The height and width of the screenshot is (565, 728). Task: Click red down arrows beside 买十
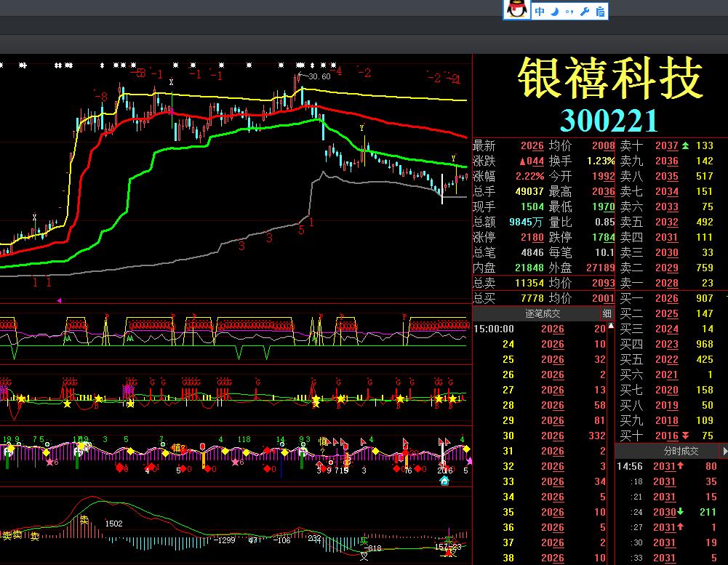(x=685, y=436)
